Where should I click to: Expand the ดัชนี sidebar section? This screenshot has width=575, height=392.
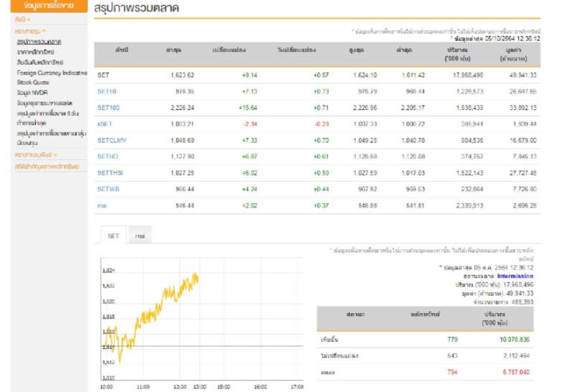[x=23, y=19]
